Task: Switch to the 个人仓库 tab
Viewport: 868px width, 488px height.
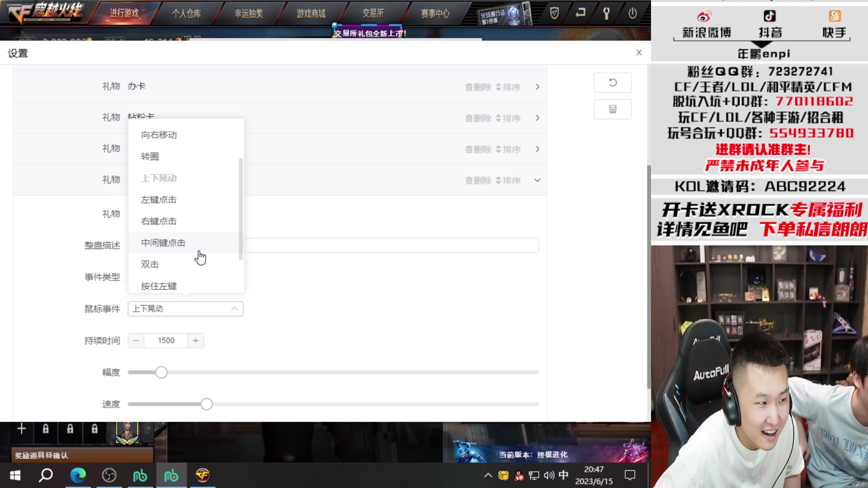Action: coord(187,14)
